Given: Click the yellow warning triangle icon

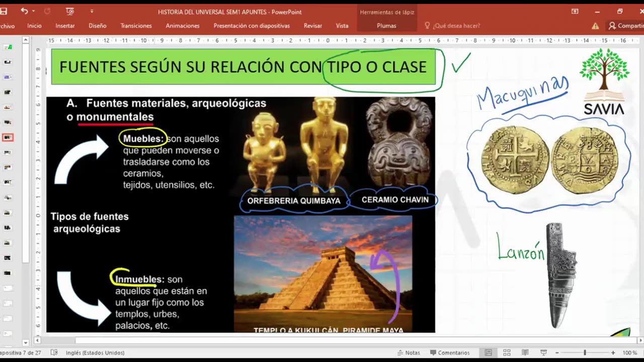Looking at the screenshot, I should [x=595, y=26].
